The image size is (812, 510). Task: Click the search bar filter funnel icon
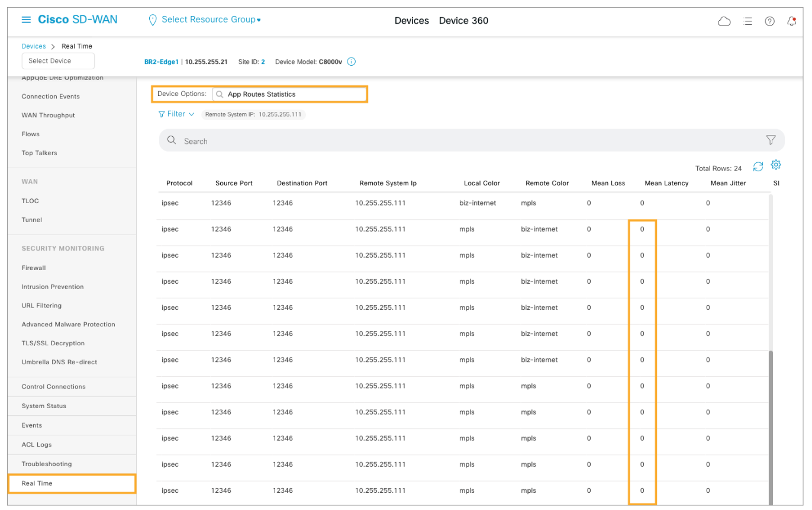click(x=771, y=140)
